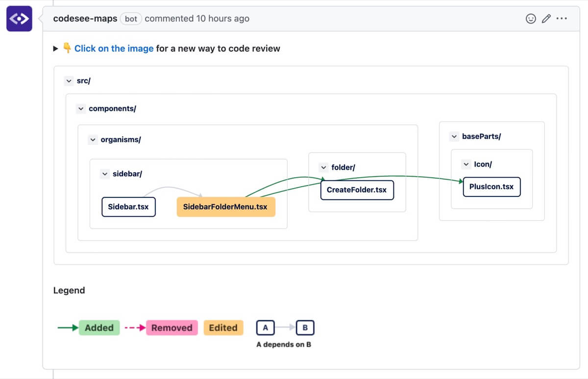The image size is (588, 379).
Task: Select the Sidebar.tsx node
Action: point(128,207)
